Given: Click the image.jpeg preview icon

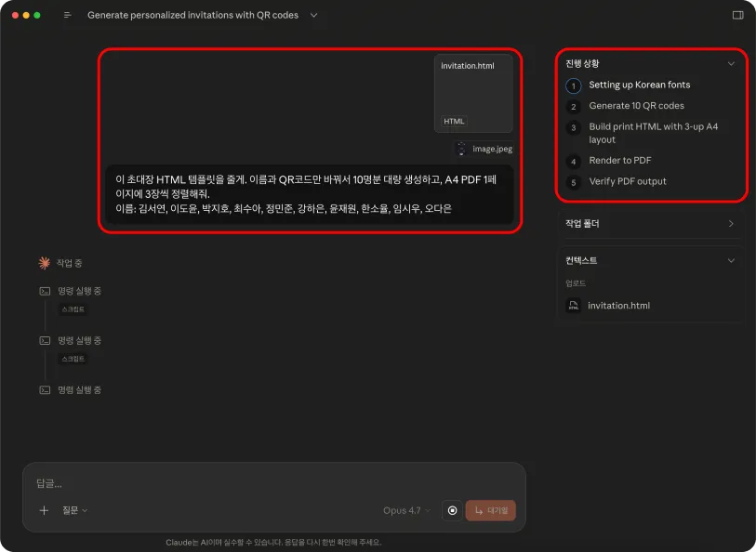Looking at the screenshot, I should click(461, 149).
